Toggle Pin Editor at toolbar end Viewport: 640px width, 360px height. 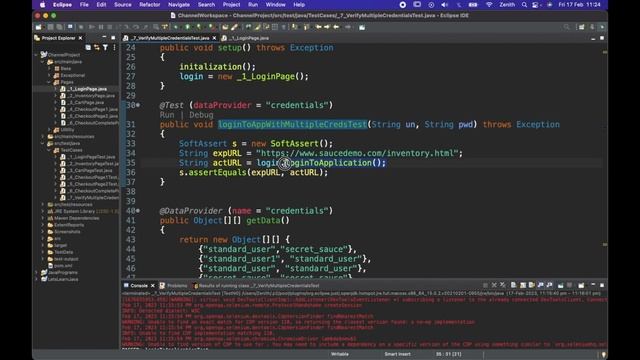pyautogui.click(x=362, y=27)
